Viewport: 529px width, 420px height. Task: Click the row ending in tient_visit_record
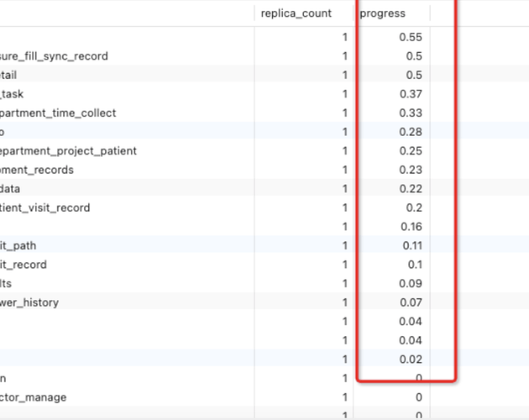(264, 207)
